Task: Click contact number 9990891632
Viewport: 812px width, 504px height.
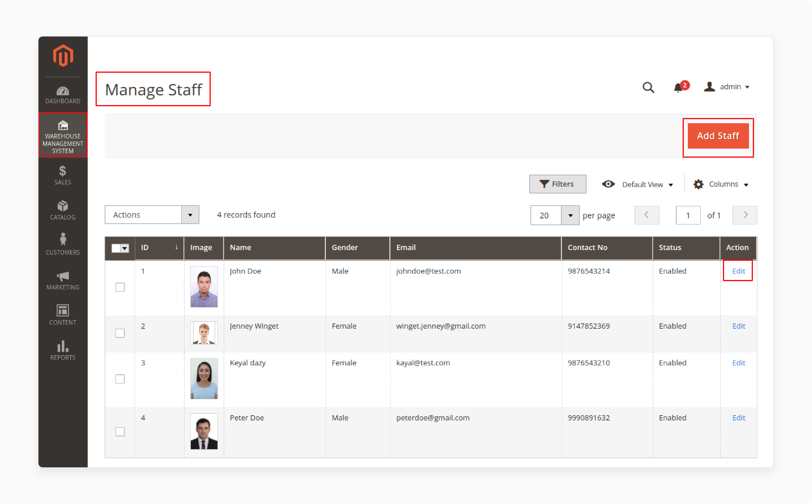Action: click(x=589, y=418)
